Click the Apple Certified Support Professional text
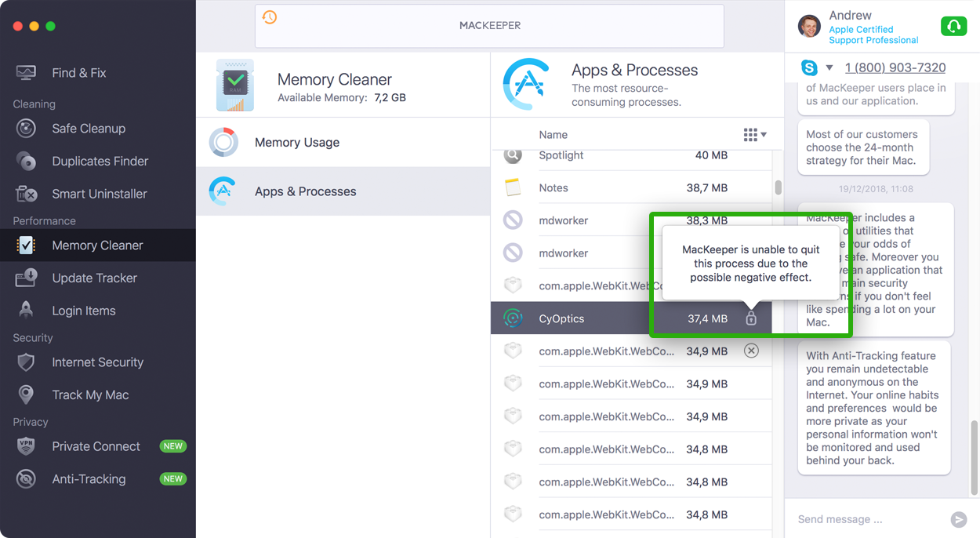The image size is (980, 538). coord(873,35)
